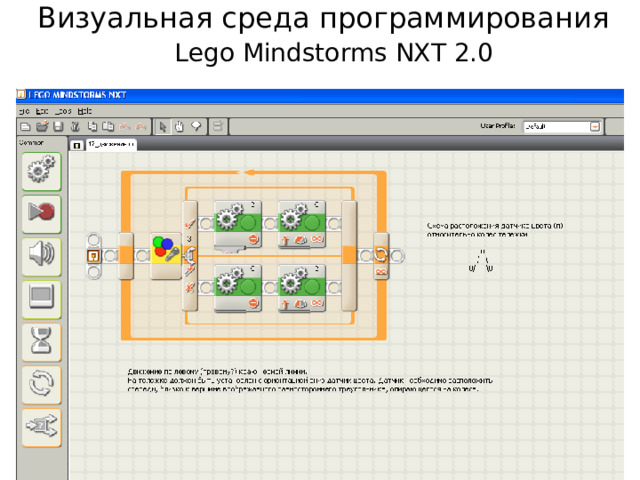The image size is (640, 480).
Task: Open the File menu
Action: click(x=24, y=111)
